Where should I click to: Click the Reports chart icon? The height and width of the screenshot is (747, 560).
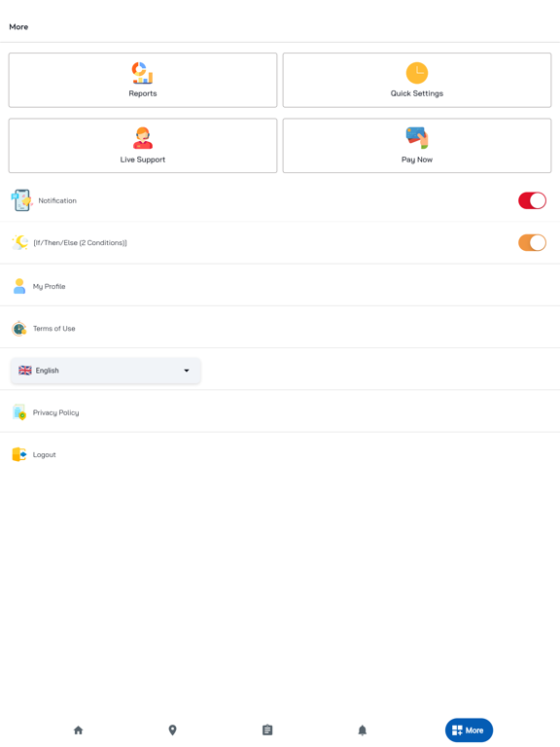coord(142,73)
